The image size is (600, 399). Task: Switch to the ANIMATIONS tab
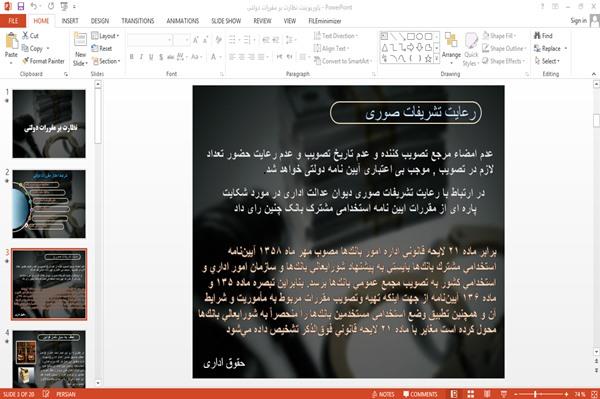(x=183, y=21)
